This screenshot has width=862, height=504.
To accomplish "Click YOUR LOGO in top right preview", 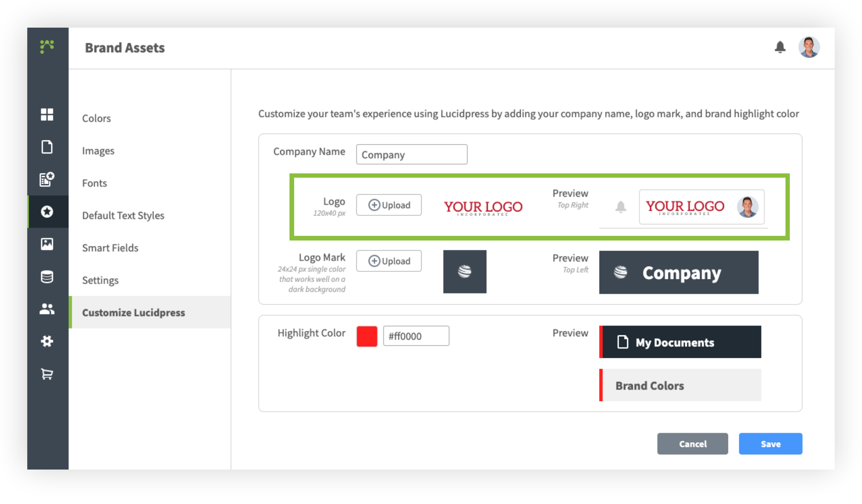I will pos(685,207).
